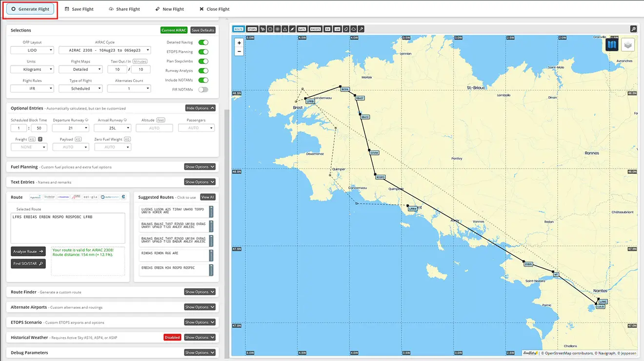The image size is (644, 361).
Task: Open the Units Kilograms dropdown
Action: 32,69
